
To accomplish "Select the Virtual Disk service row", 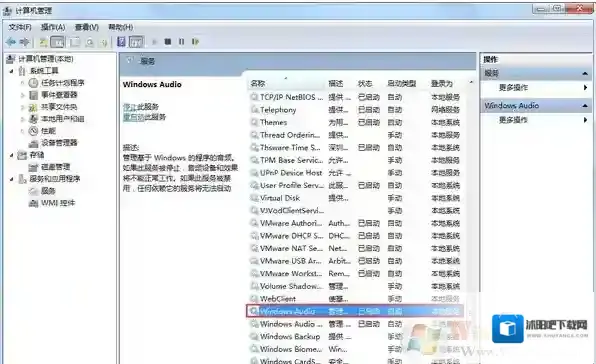I will coord(355,198).
